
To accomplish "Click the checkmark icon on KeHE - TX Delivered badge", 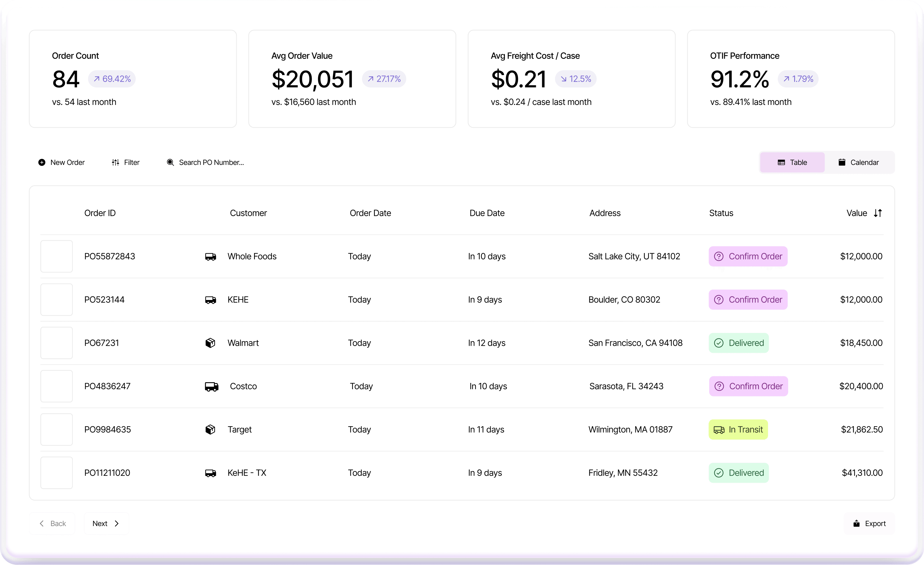I will coord(719,473).
